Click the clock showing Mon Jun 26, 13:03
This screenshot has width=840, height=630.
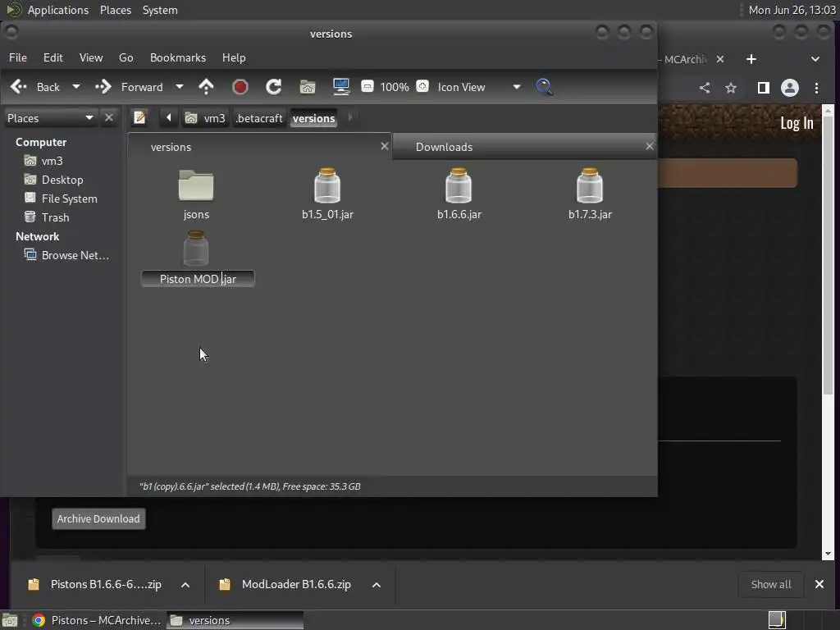(x=792, y=10)
